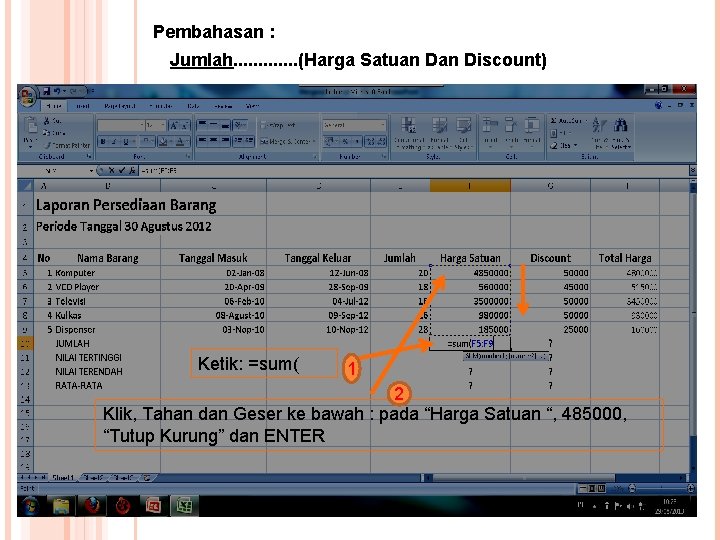Click the Cell Styles icon
Viewport: 720px width, 540px height.
coord(463,126)
